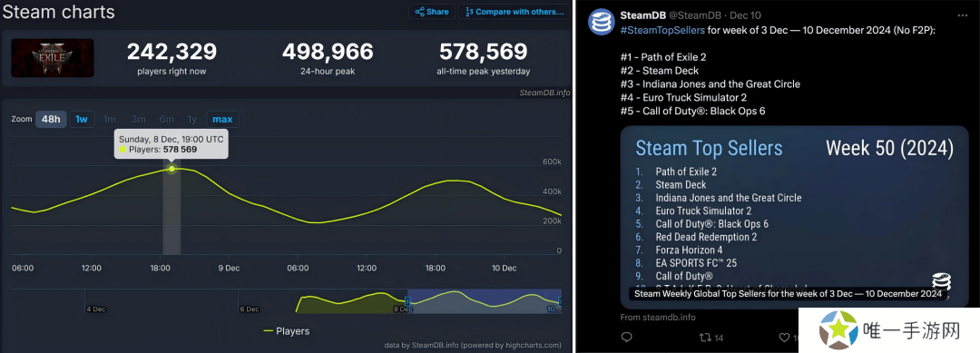Click the retweet icon with 14

coord(710,338)
